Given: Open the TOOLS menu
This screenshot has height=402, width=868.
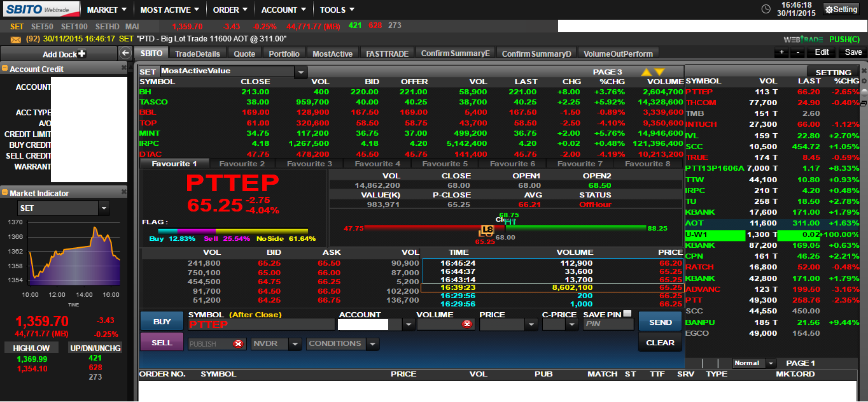Looking at the screenshot, I should pyautogui.click(x=337, y=10).
